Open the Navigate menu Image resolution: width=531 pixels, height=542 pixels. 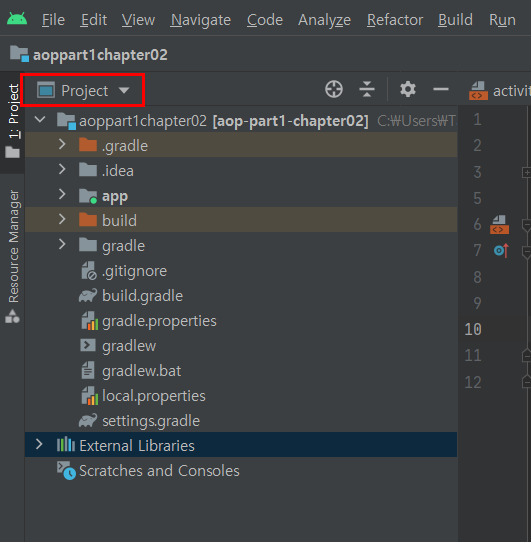coord(201,20)
